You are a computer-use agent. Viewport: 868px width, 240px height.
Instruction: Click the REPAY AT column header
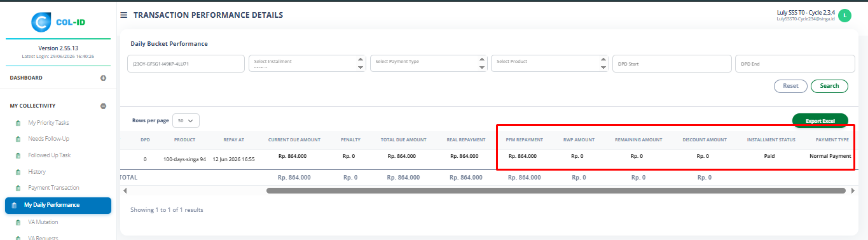[234, 139]
